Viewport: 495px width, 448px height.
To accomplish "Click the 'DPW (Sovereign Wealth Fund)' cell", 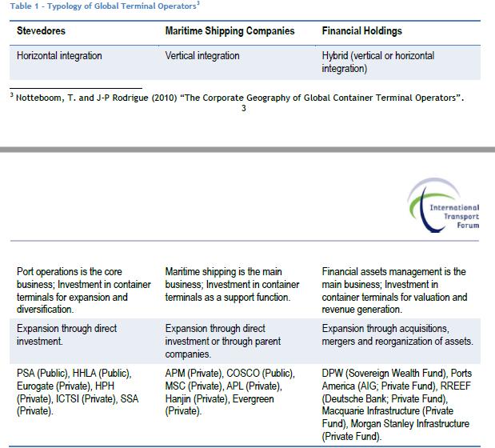I will [397, 405].
